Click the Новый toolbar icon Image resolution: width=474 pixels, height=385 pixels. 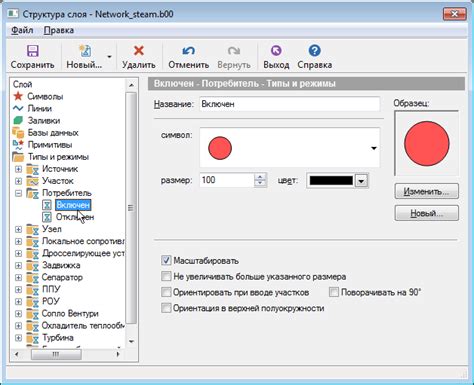tap(85, 51)
